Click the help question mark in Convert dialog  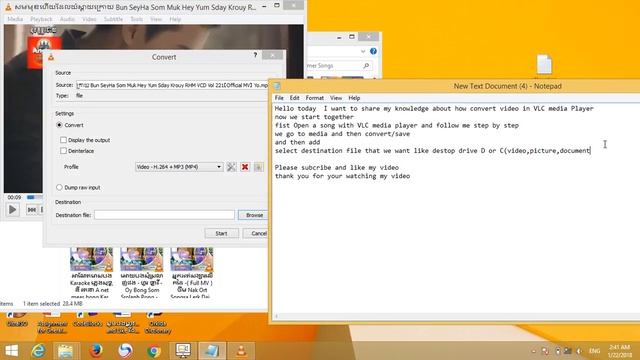click(x=255, y=55)
